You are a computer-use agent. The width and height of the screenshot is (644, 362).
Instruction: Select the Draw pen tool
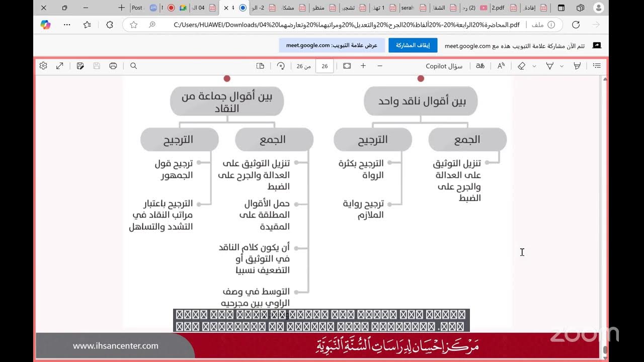click(550, 66)
